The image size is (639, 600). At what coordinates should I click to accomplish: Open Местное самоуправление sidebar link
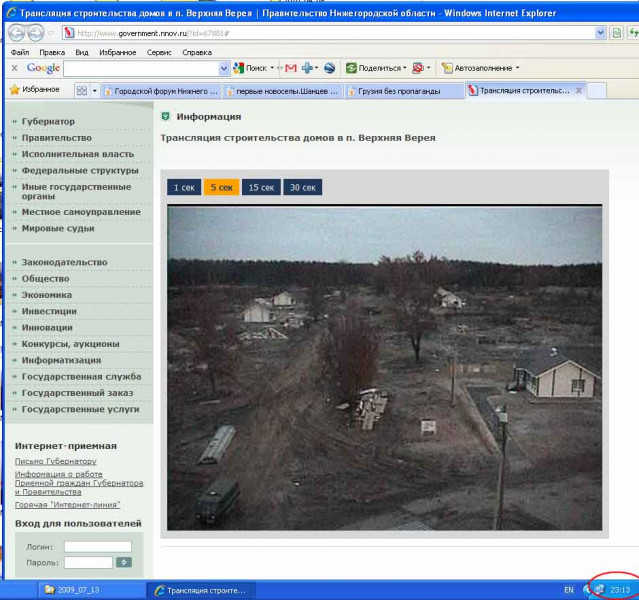coord(81,212)
